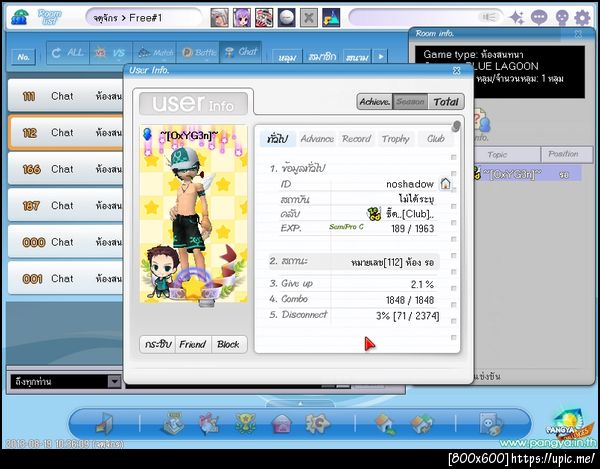This screenshot has height=469, width=600.
Task: Click the กระซิบ whisper button
Action: 158,344
